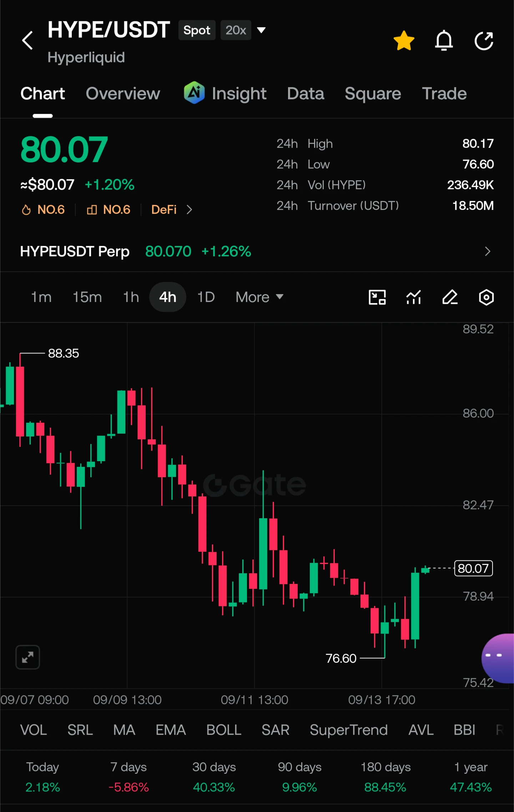Tap the 7 days -5.86% performance
514x812 pixels.
point(128,777)
